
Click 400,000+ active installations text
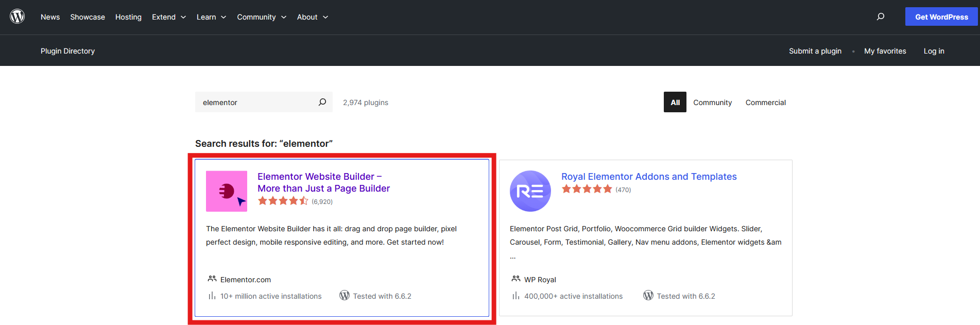(x=573, y=296)
